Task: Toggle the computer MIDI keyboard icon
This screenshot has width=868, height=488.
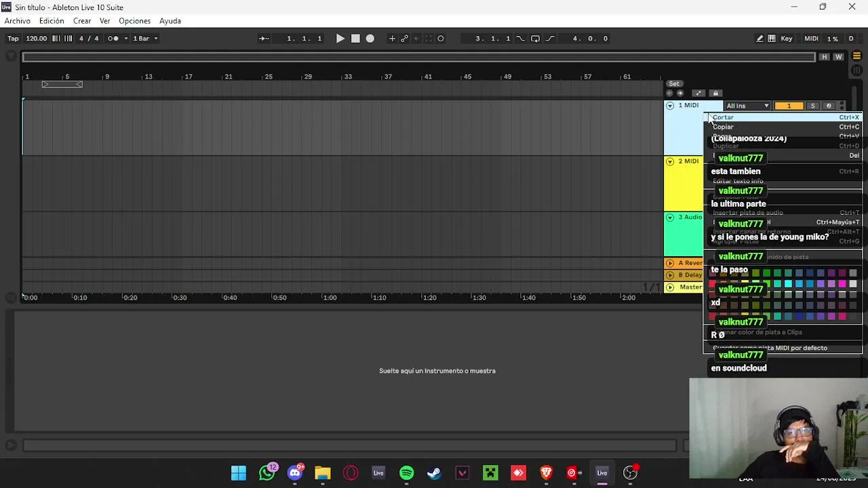Action: (x=772, y=39)
